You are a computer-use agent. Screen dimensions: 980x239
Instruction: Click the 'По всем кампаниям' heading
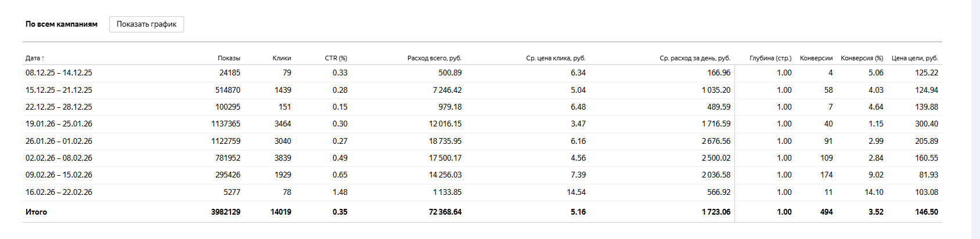62,24
